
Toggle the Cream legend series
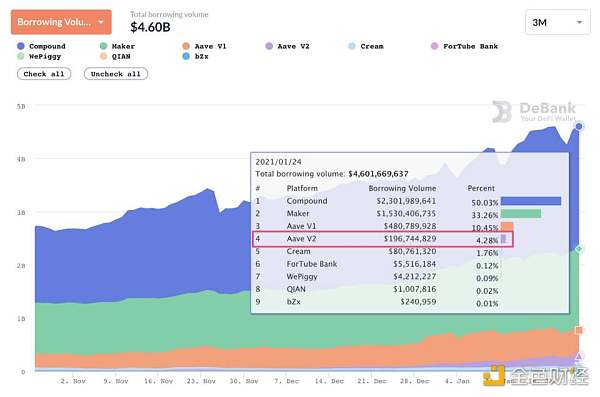pyautogui.click(x=366, y=46)
